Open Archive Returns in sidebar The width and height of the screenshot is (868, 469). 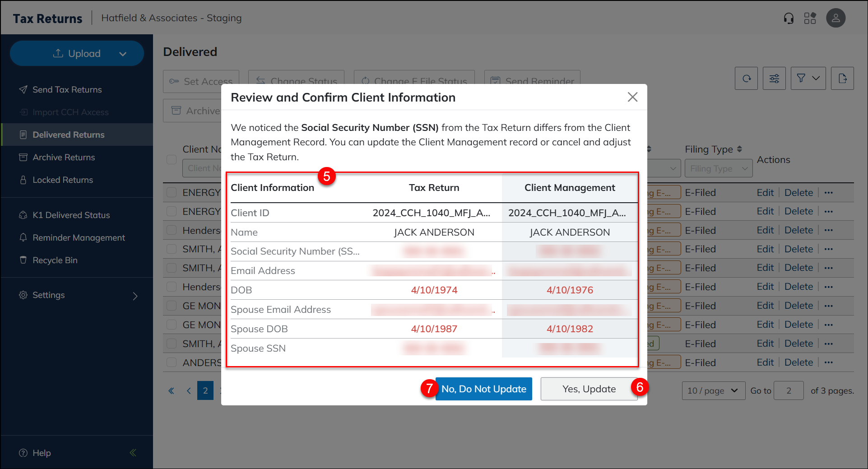(x=64, y=157)
